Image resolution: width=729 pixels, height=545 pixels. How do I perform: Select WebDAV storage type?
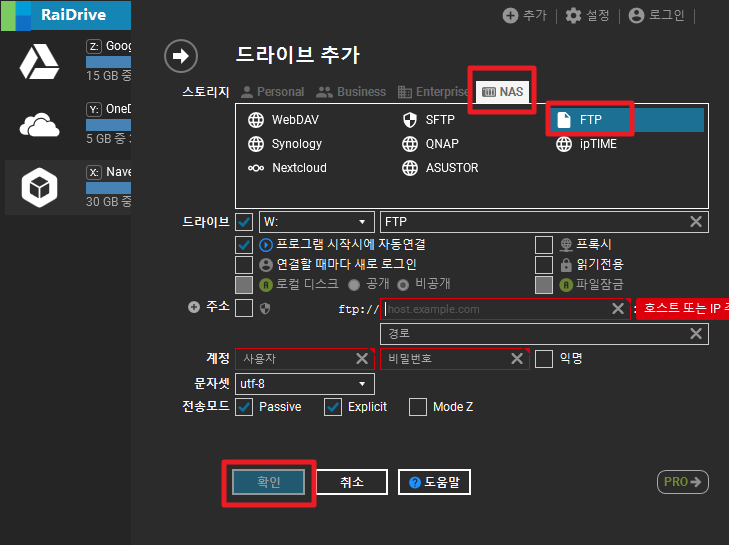(283, 120)
